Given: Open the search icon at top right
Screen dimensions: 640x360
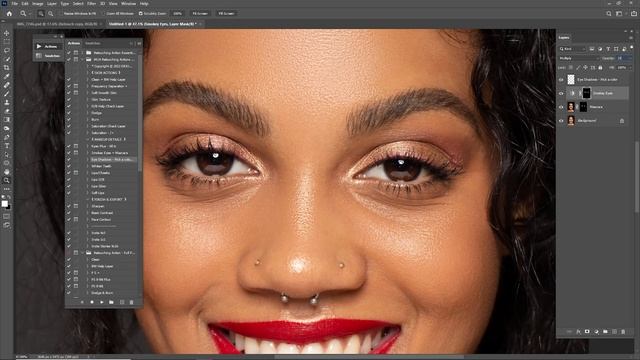Looking at the screenshot, I should 609,13.
